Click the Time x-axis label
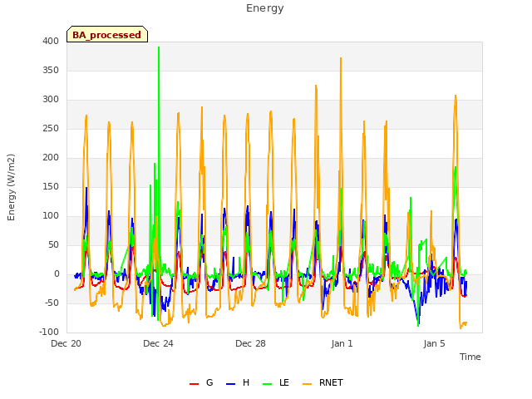This screenshot has height=399, width=532. 470,357
